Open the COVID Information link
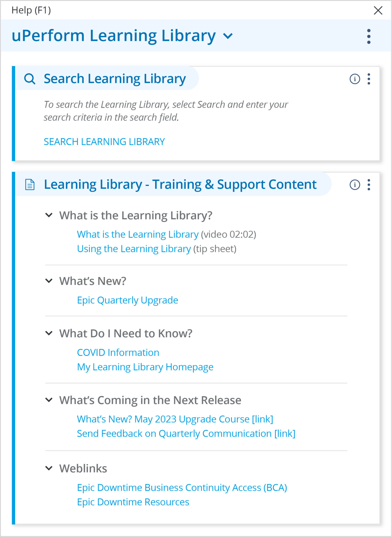The width and height of the screenshot is (392, 537). point(118,353)
